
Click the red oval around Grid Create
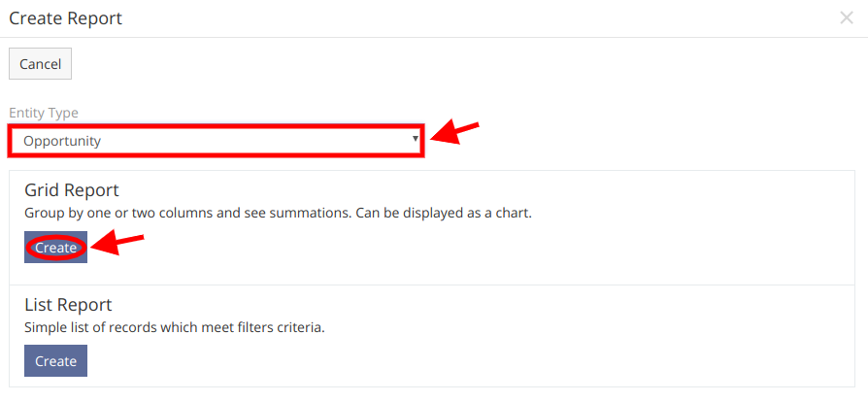point(56,248)
